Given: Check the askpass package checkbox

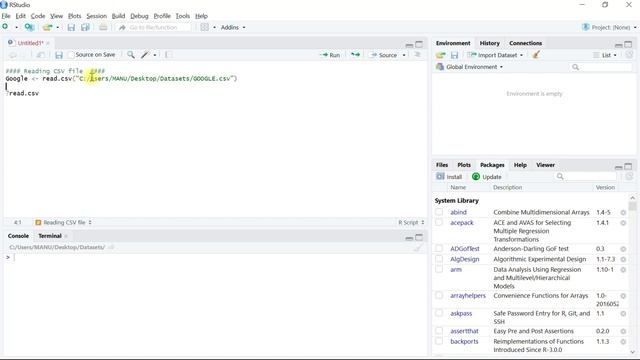Looking at the screenshot, I should point(439,313).
